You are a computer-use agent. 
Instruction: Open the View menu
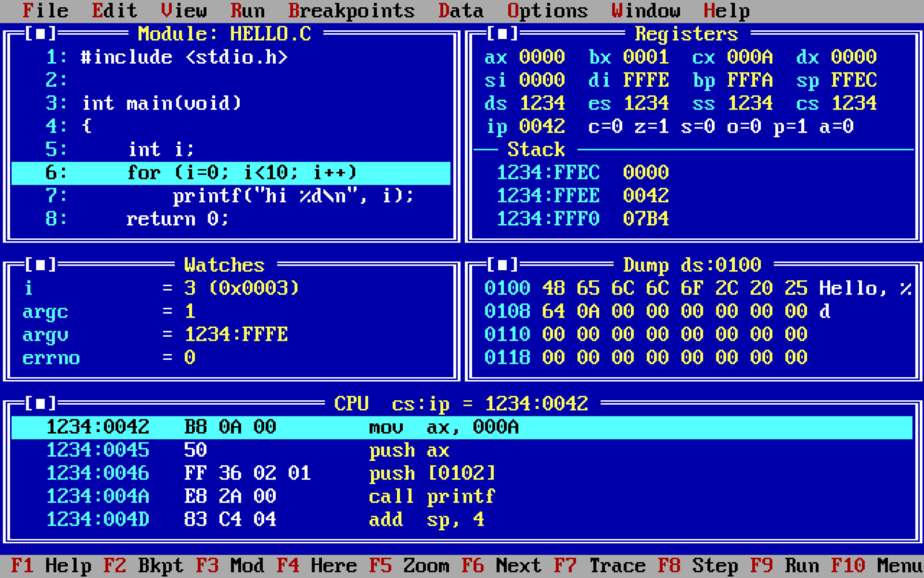point(184,11)
